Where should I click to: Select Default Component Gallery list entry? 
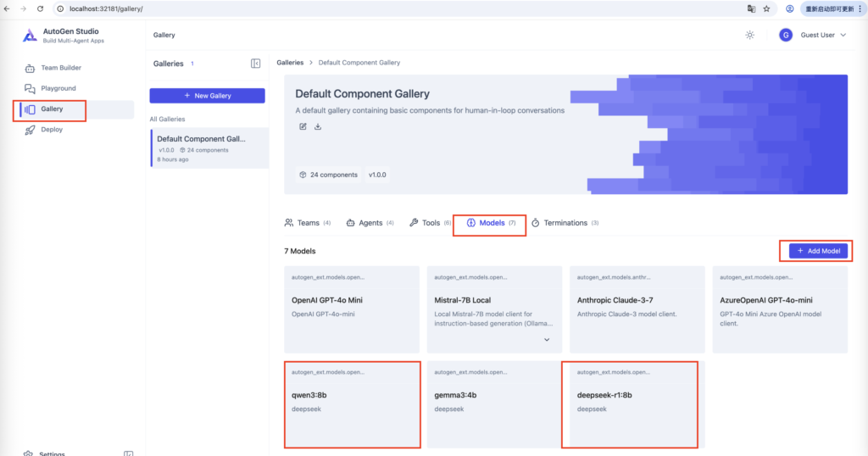(x=209, y=148)
